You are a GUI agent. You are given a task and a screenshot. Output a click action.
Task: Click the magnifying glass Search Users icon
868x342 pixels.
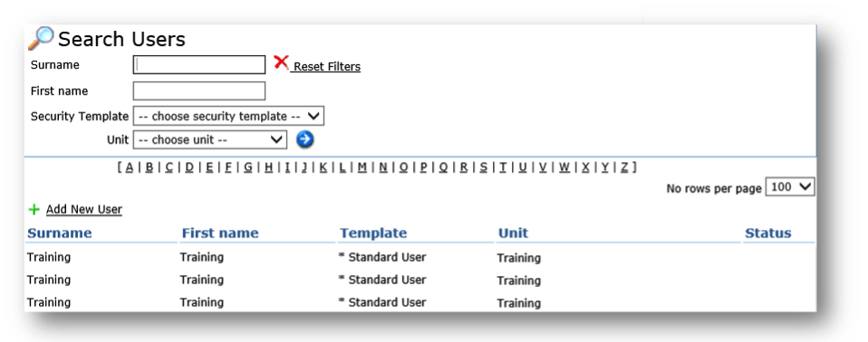(x=41, y=39)
